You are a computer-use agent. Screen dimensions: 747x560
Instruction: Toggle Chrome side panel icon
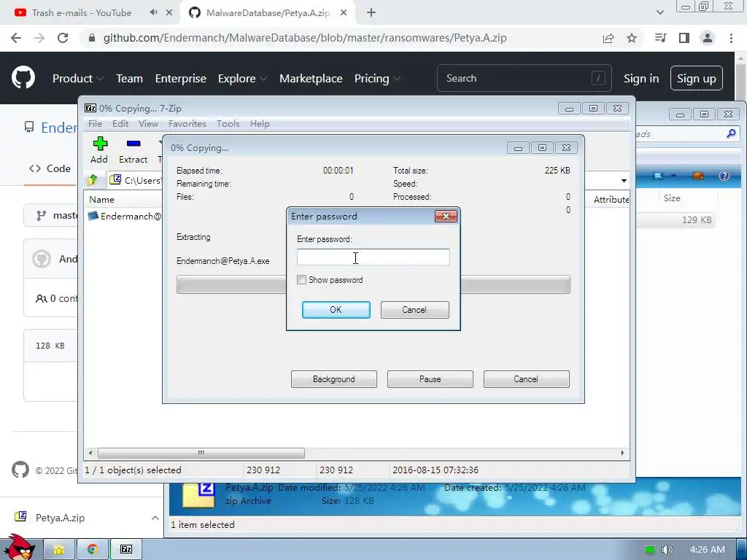click(x=684, y=38)
